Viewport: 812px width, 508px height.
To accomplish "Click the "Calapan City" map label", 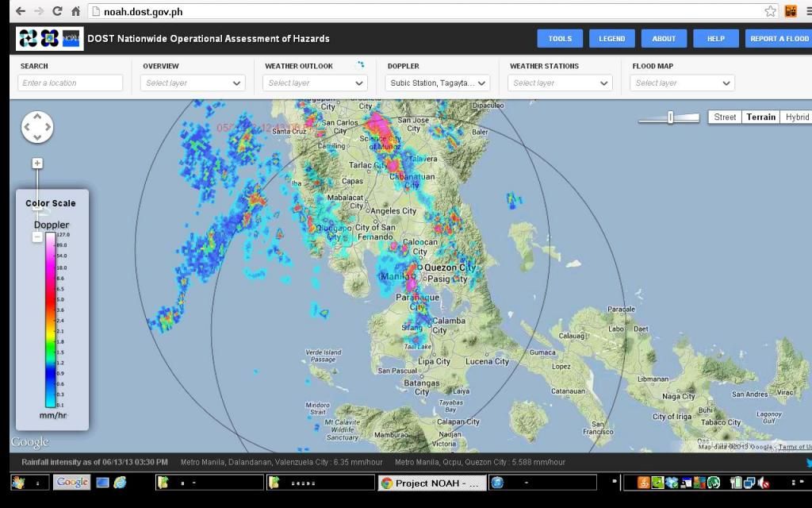I will coord(458,422).
